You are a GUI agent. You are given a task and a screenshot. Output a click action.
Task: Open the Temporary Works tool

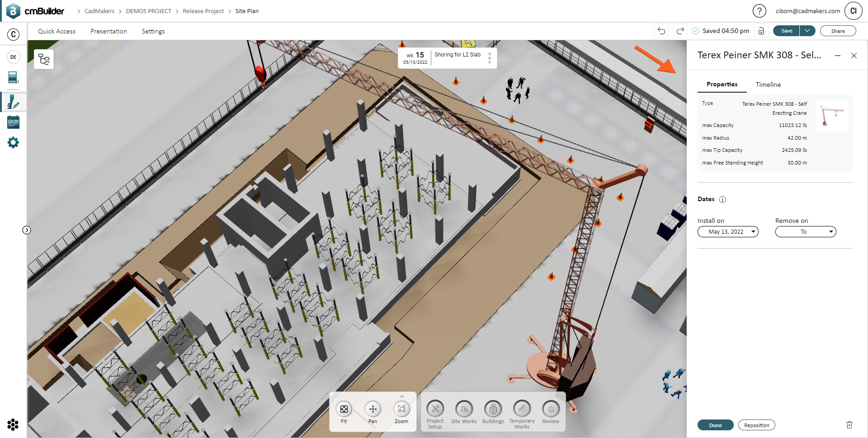point(522,414)
